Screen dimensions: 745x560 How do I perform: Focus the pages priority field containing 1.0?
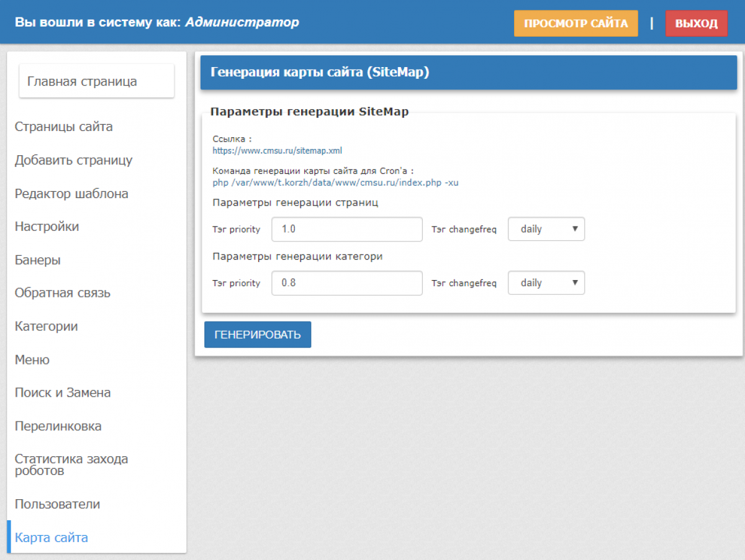[x=347, y=229]
